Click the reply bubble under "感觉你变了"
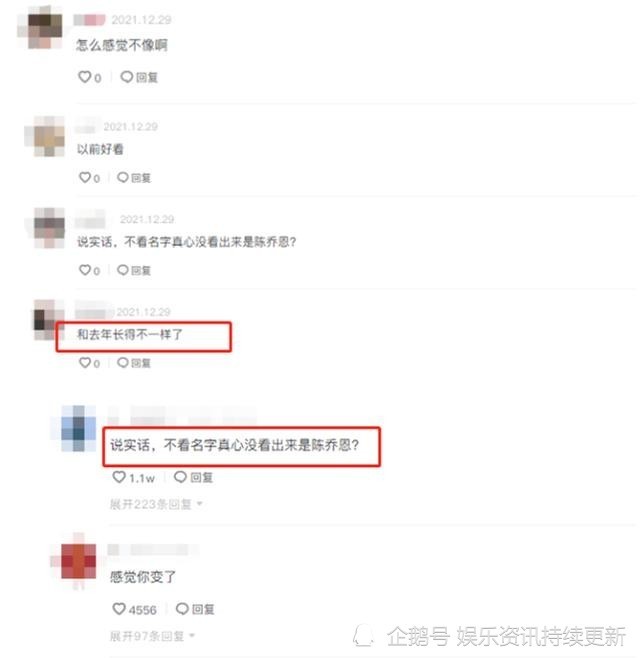 click(182, 608)
